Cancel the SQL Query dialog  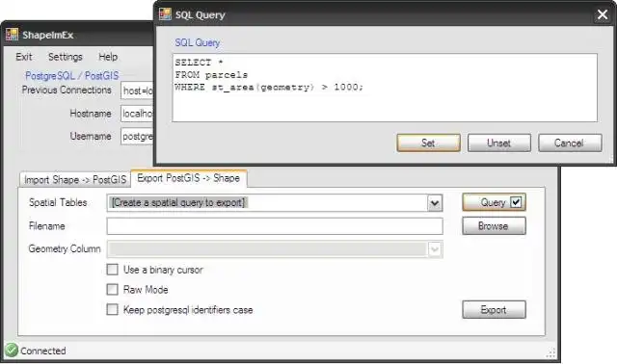point(570,143)
